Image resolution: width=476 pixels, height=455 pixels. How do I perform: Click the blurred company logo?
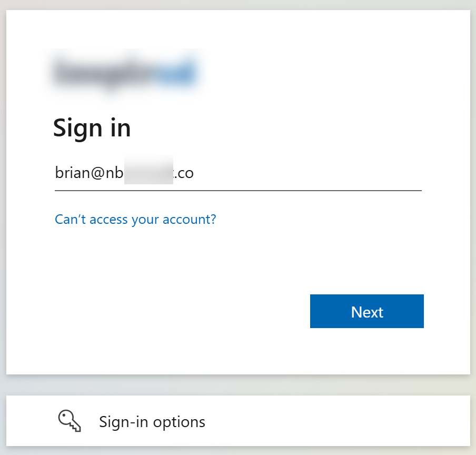tap(124, 73)
